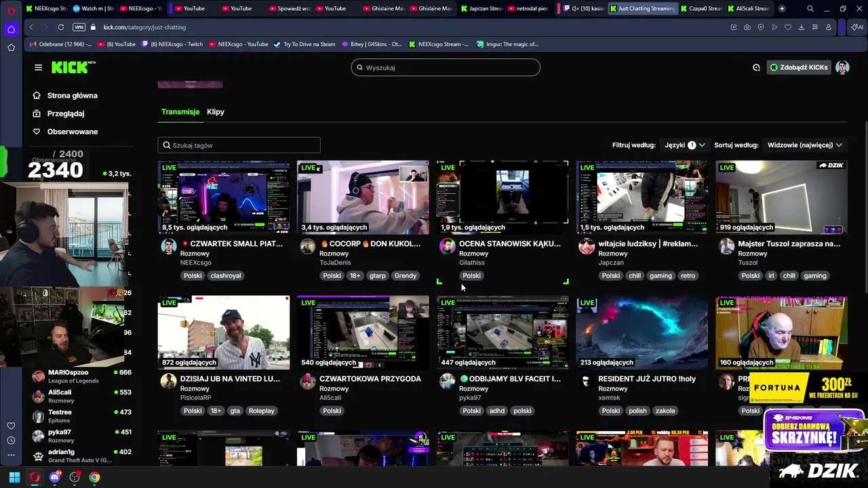Open 'Imgur: The magic of...' bookmark

[507, 44]
